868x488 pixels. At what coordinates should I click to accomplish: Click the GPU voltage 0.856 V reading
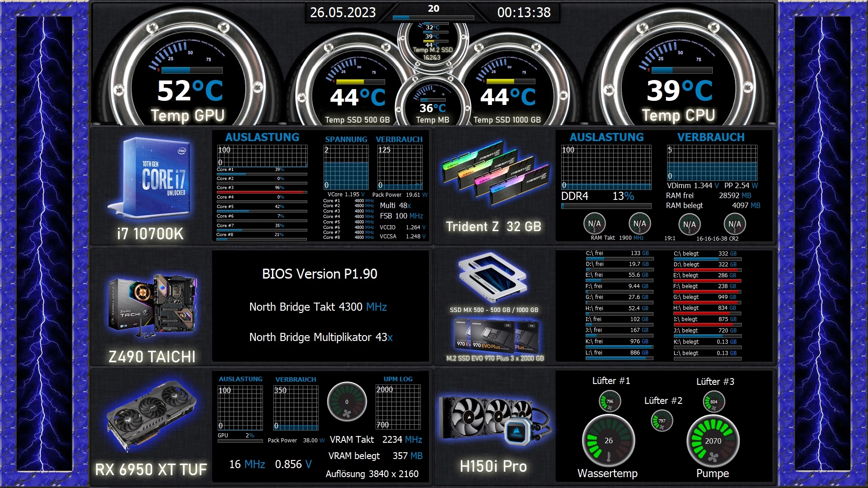pos(293,464)
